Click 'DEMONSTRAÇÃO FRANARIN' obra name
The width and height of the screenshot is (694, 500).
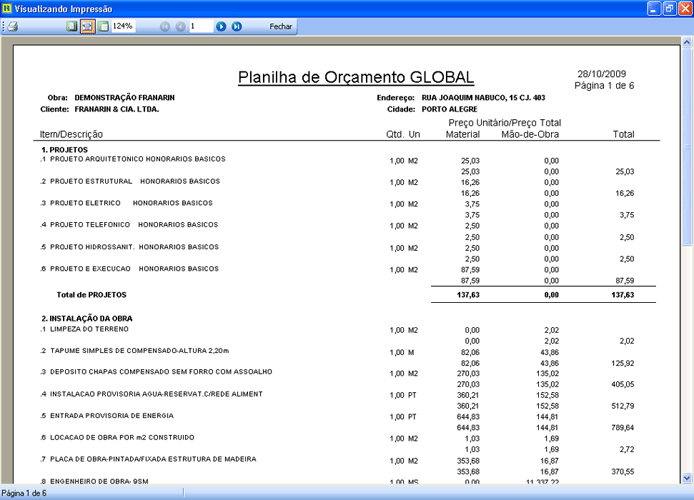[x=124, y=98]
